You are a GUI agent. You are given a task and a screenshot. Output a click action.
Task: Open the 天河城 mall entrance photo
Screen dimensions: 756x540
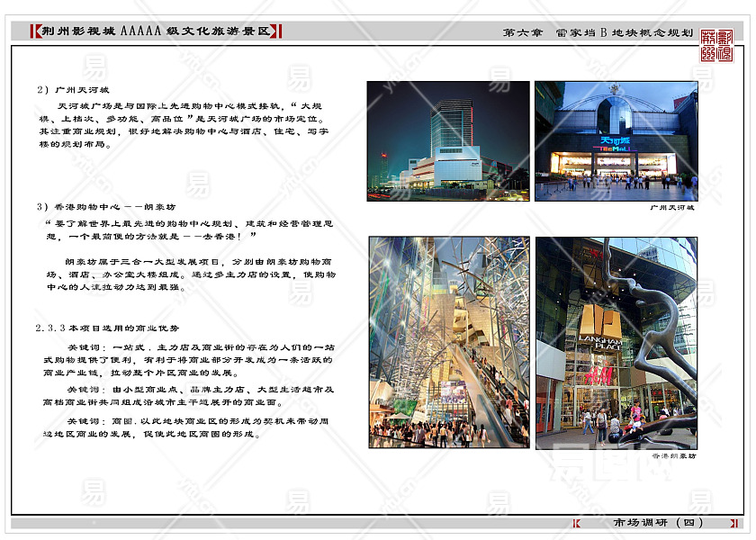click(x=616, y=140)
